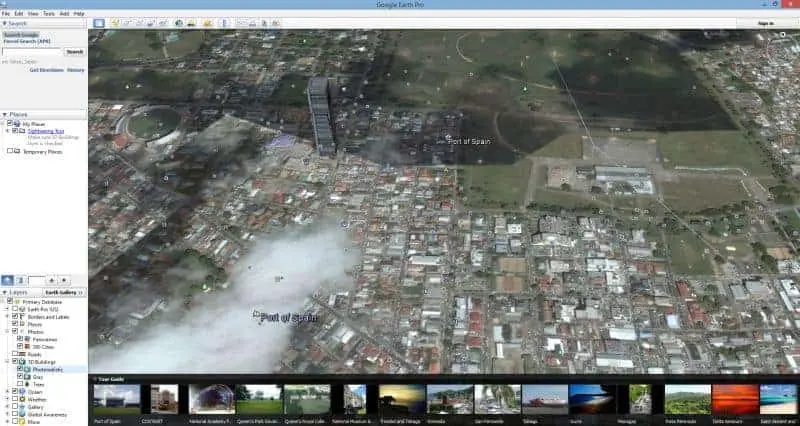
Task: Click the Search button
Action: (x=74, y=51)
